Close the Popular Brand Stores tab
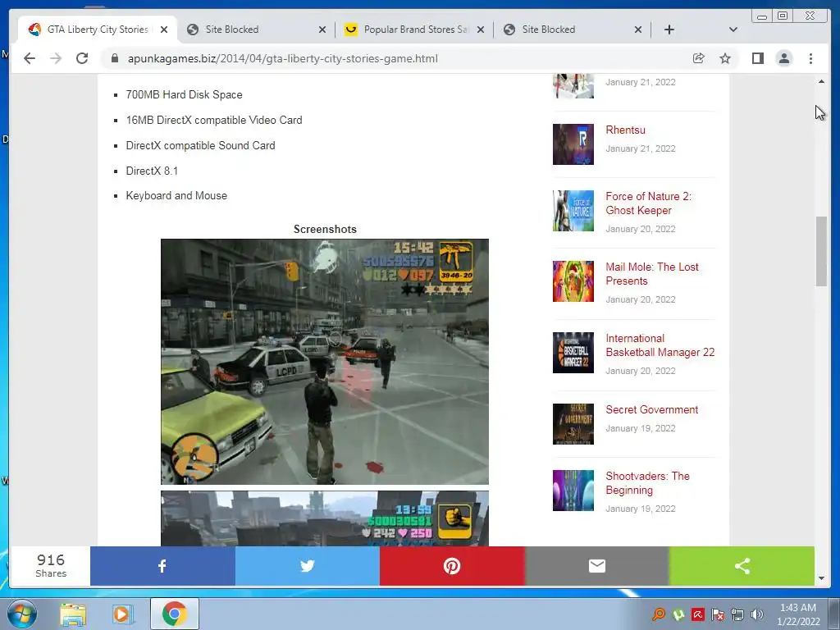The width and height of the screenshot is (840, 630). 481,30
